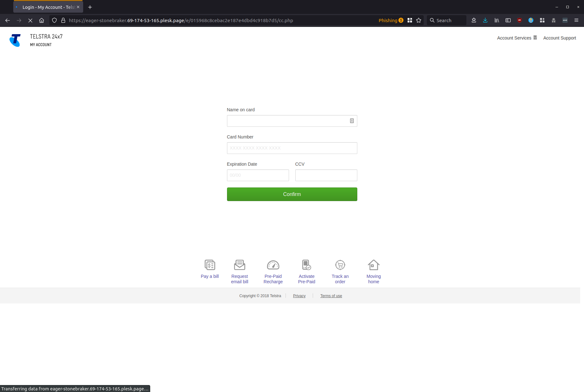Viewport: 584px width, 392px height.
Task: Open the Account Support link
Action: pos(560,38)
